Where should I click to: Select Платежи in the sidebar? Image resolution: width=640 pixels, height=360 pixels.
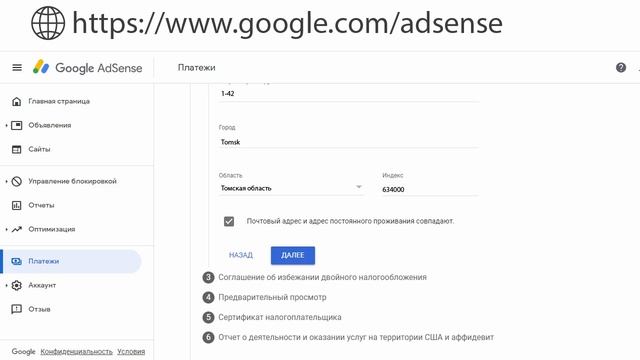click(72, 261)
